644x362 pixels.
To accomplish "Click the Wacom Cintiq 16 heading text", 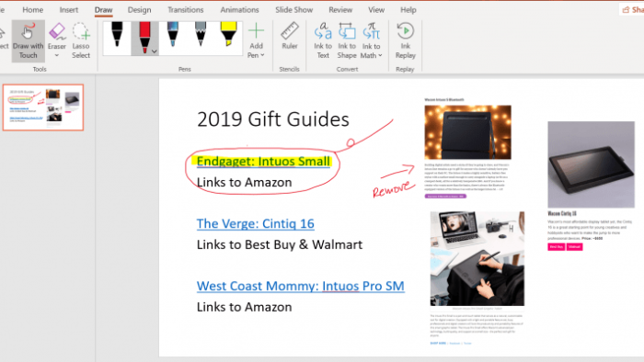I will [x=562, y=213].
